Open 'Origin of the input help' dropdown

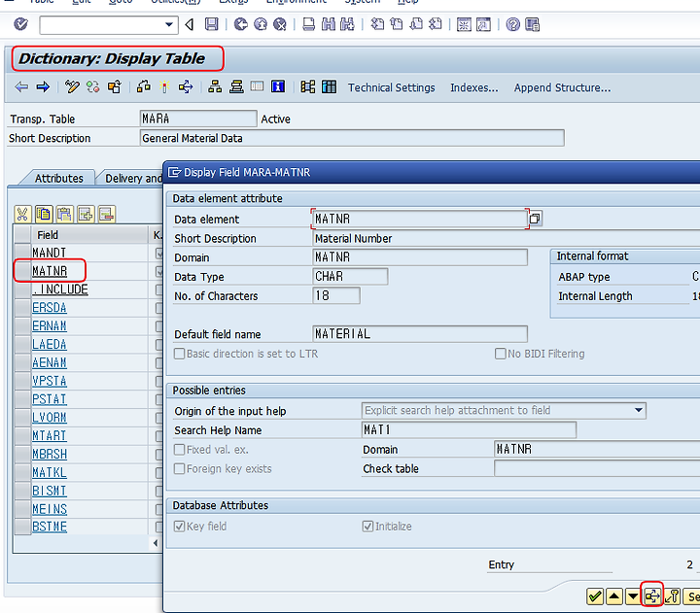[639, 410]
